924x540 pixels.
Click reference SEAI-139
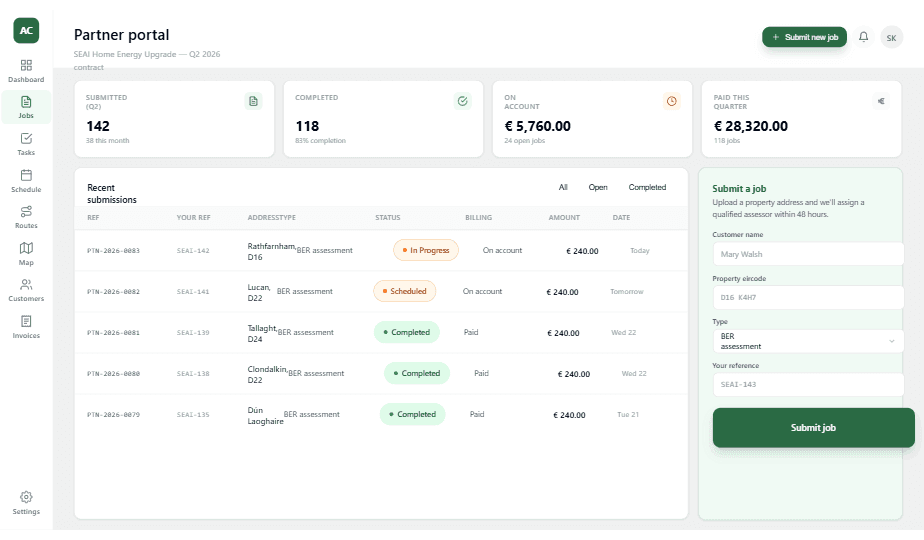pyautogui.click(x=193, y=333)
